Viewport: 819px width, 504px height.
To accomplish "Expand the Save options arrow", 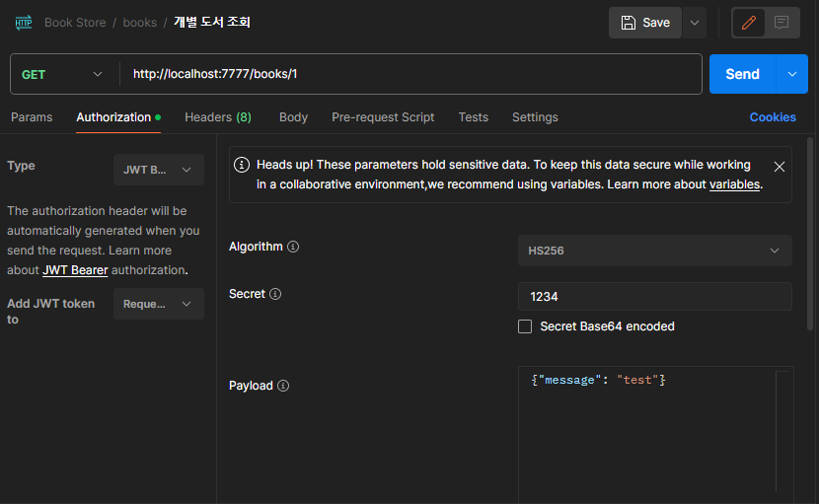I will (x=694, y=23).
